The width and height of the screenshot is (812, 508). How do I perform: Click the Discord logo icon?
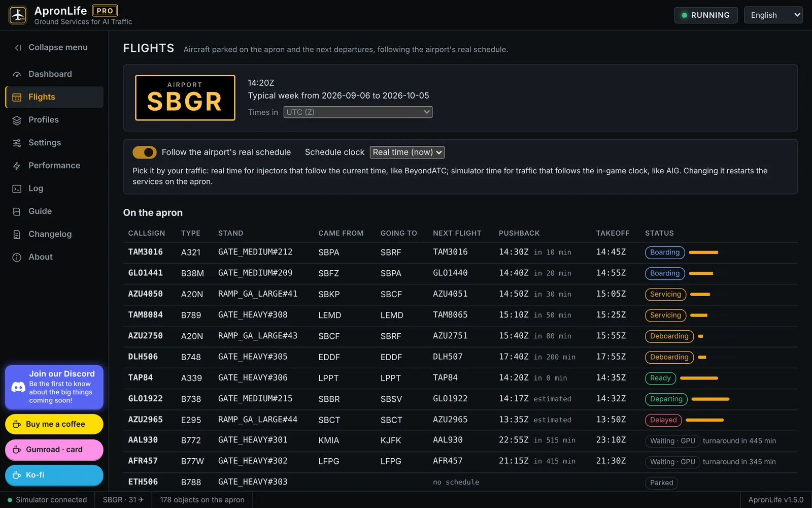pyautogui.click(x=18, y=387)
